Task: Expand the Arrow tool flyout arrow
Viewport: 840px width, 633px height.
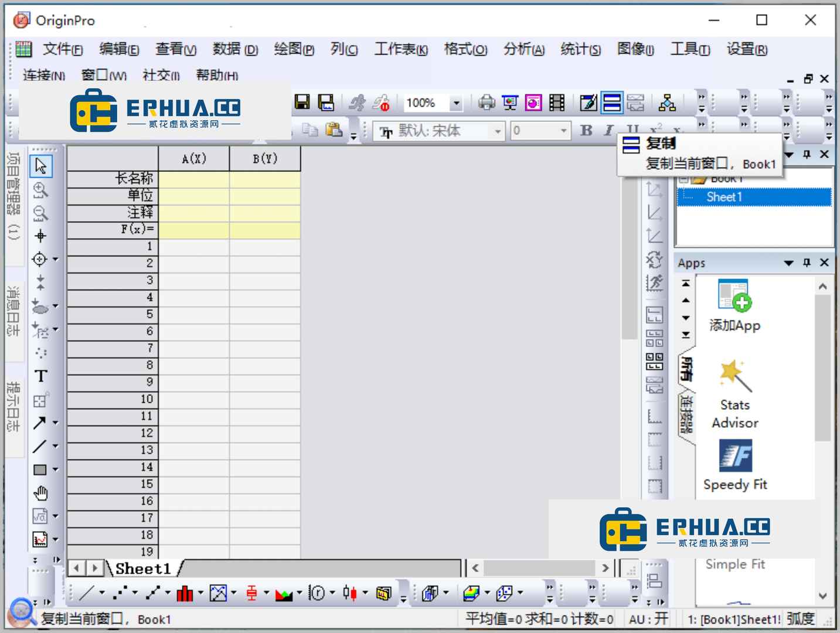Action: [x=56, y=423]
